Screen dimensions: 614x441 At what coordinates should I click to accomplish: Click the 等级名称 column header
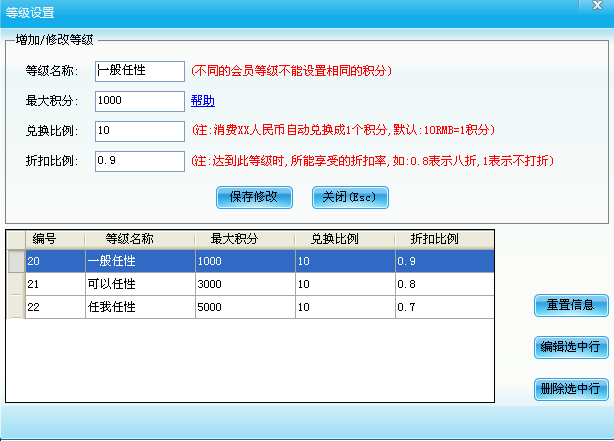coord(140,239)
